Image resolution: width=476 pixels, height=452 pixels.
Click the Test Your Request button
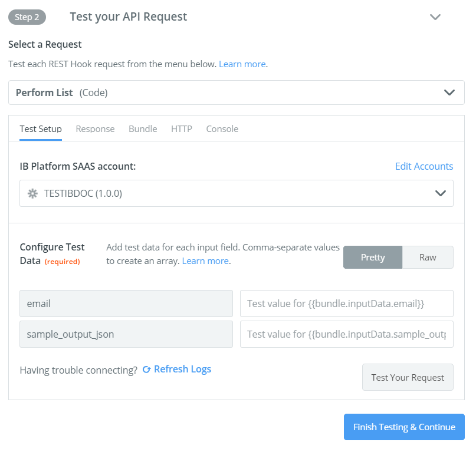(x=408, y=377)
